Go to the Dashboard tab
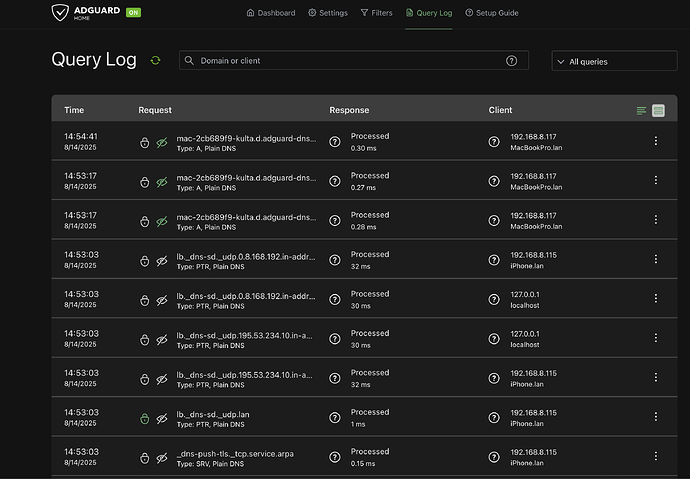Image resolution: width=690 pixels, height=479 pixels. click(270, 13)
